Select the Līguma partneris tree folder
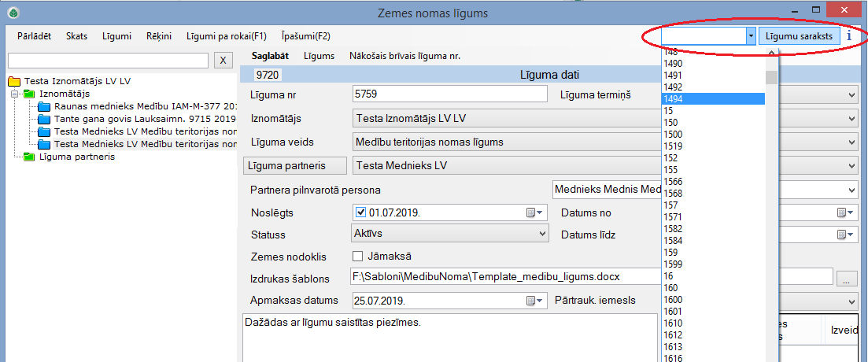This screenshot has width=868, height=362. coord(69,157)
